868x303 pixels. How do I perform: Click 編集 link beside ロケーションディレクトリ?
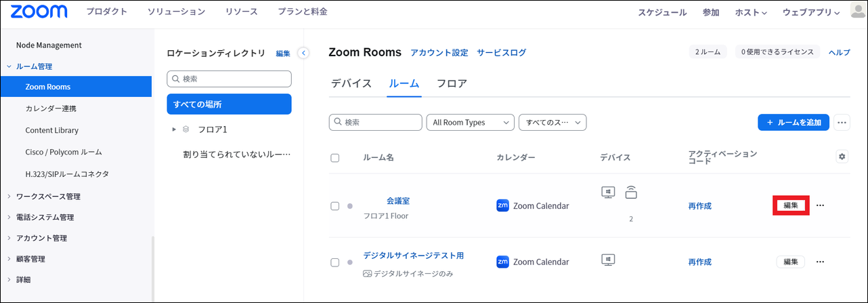[x=283, y=54]
